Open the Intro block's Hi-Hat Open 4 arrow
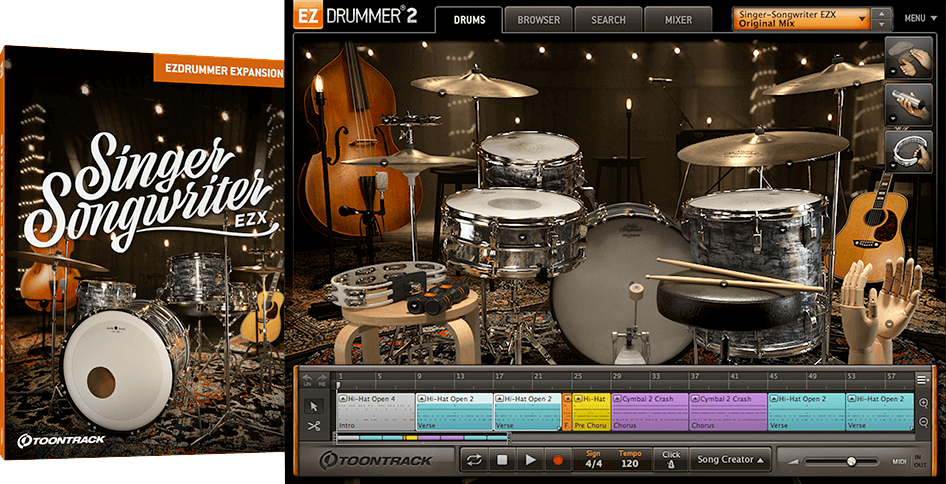Image resolution: width=946 pixels, height=484 pixels. 343,399
